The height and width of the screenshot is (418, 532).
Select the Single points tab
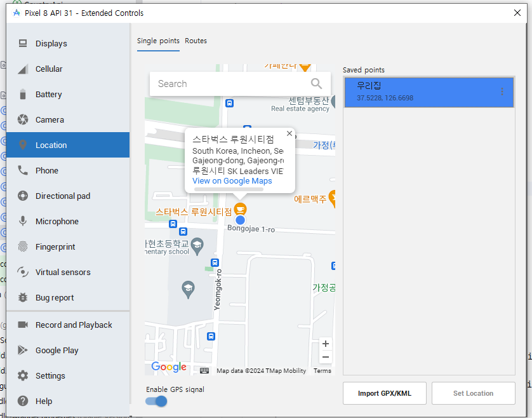[x=158, y=41]
